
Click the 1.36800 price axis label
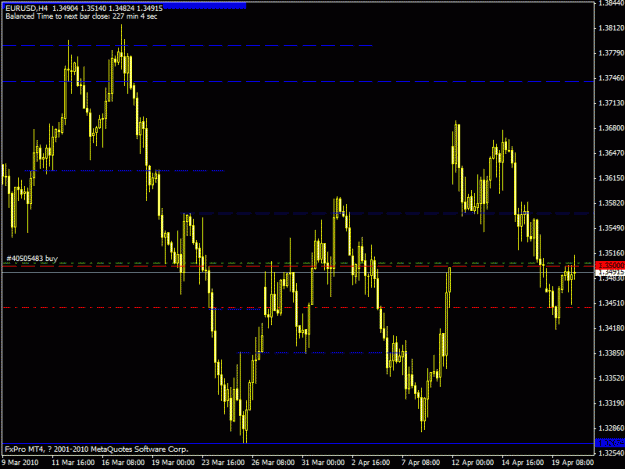tap(611, 128)
